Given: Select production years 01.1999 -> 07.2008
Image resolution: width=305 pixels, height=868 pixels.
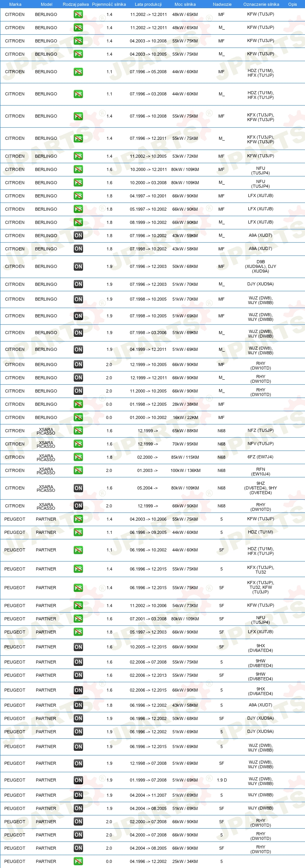Looking at the screenshot, I should click(x=148, y=780).
